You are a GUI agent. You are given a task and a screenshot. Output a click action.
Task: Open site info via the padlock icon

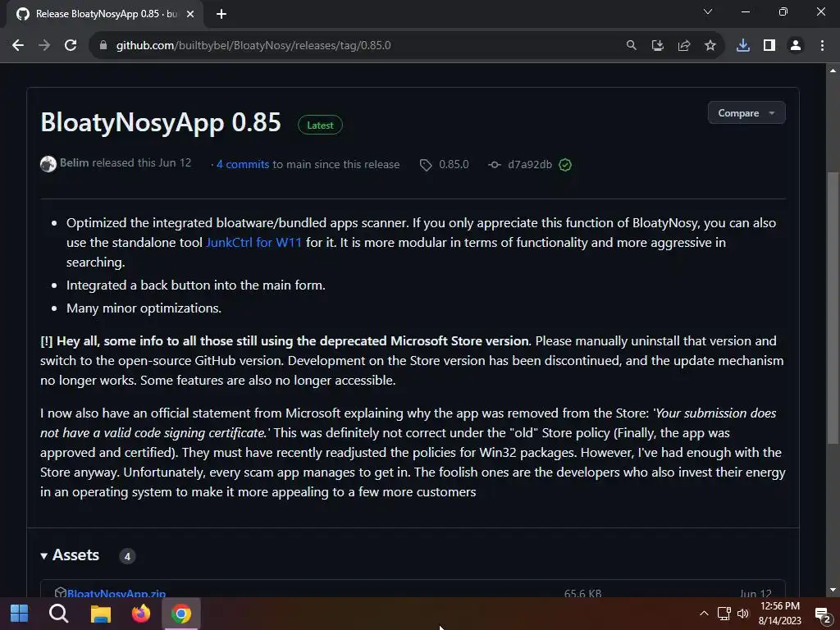[x=103, y=46]
